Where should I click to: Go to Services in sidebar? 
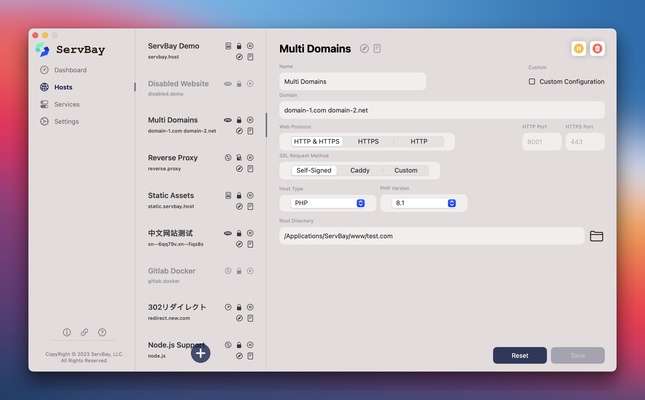(60, 105)
